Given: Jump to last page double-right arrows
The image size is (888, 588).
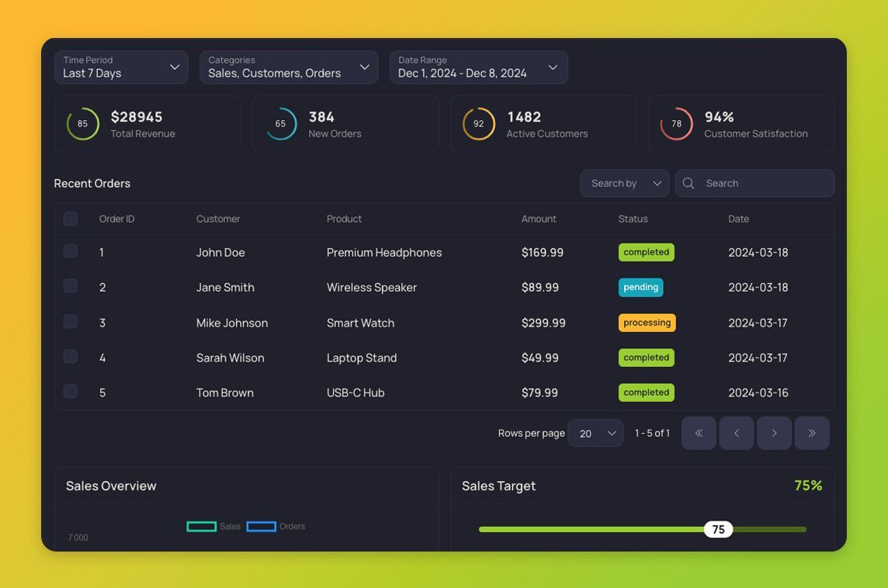Looking at the screenshot, I should pyautogui.click(x=812, y=433).
